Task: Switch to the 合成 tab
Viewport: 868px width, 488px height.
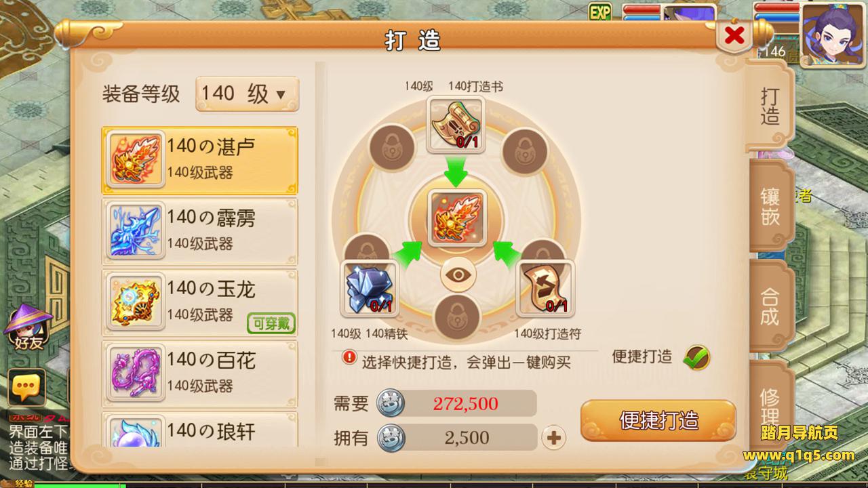Action: pyautogui.click(x=770, y=306)
